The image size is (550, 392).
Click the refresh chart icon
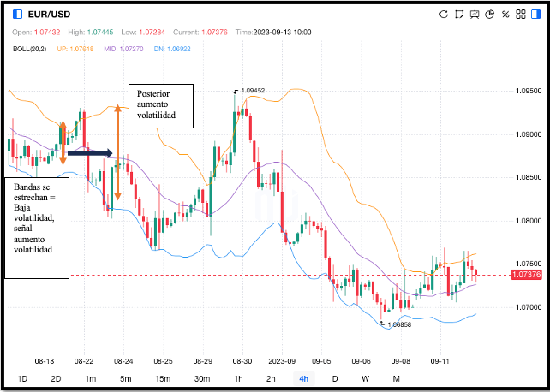pos(443,14)
